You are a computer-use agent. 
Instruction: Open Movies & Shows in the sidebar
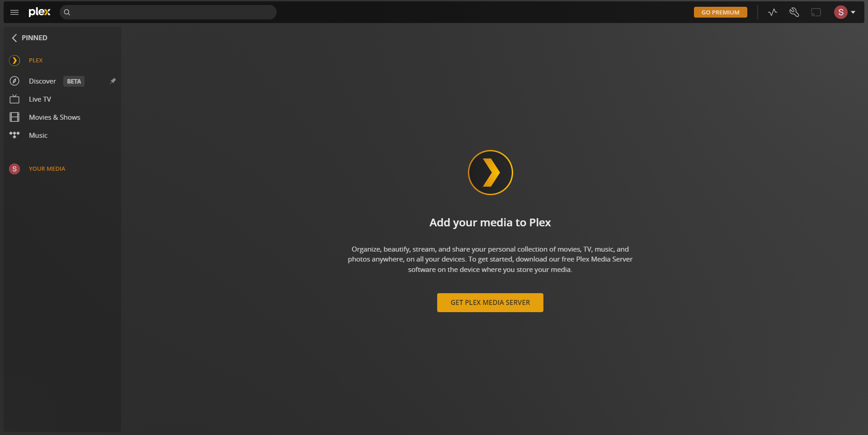(55, 117)
